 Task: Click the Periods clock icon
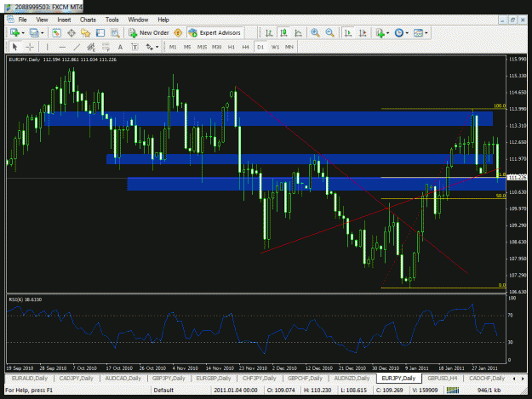pos(399,33)
